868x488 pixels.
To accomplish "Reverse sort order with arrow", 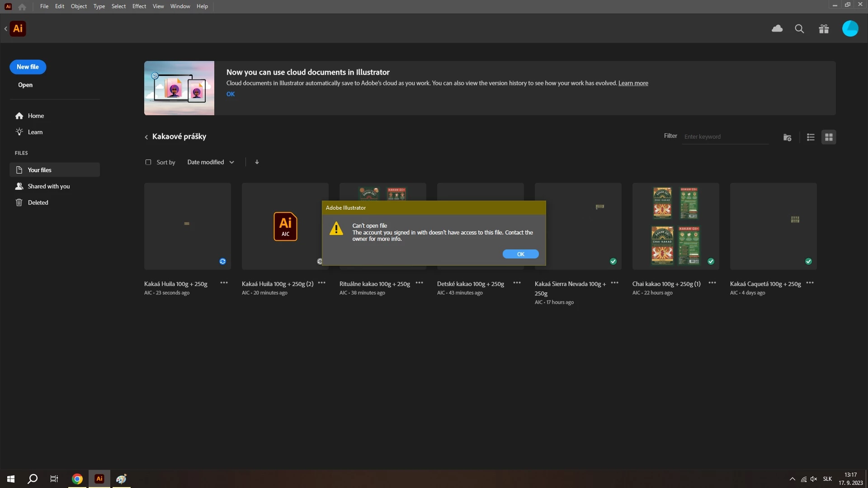I will click(x=257, y=162).
